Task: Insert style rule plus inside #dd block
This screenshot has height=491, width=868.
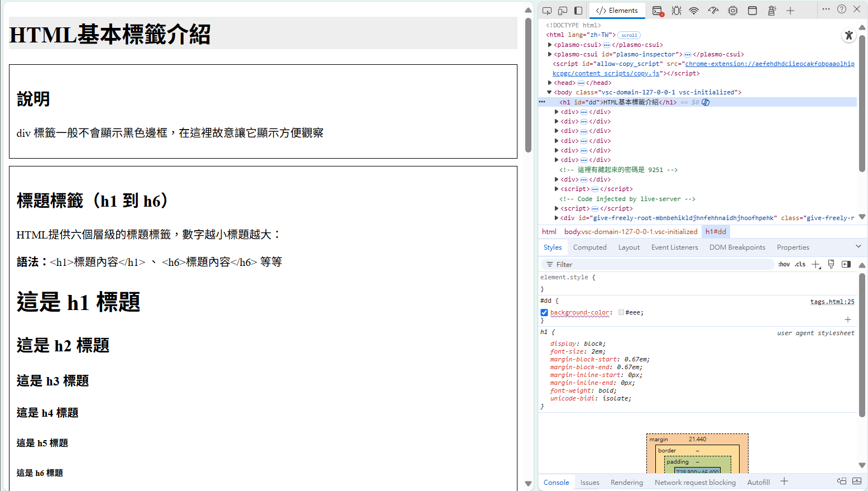Action: pyautogui.click(x=848, y=320)
